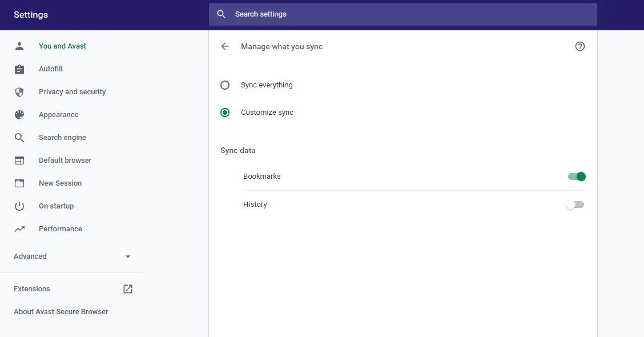644x337 pixels.
Task: Click the Autofill keys icon
Action: [19, 69]
